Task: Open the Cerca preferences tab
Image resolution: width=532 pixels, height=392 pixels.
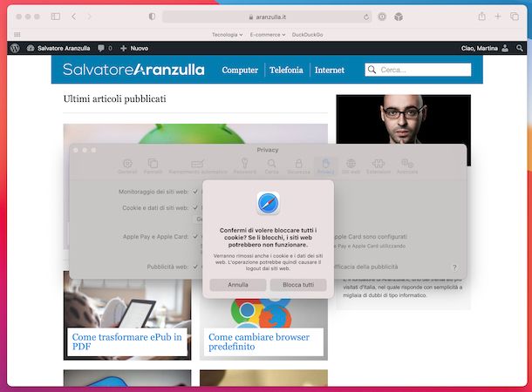Action: point(271,166)
